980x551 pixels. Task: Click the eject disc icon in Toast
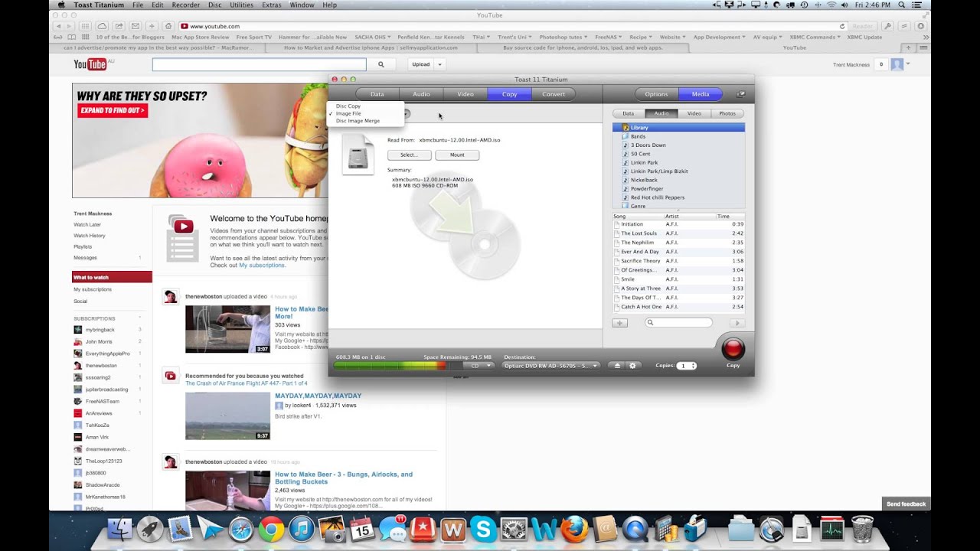click(x=618, y=366)
